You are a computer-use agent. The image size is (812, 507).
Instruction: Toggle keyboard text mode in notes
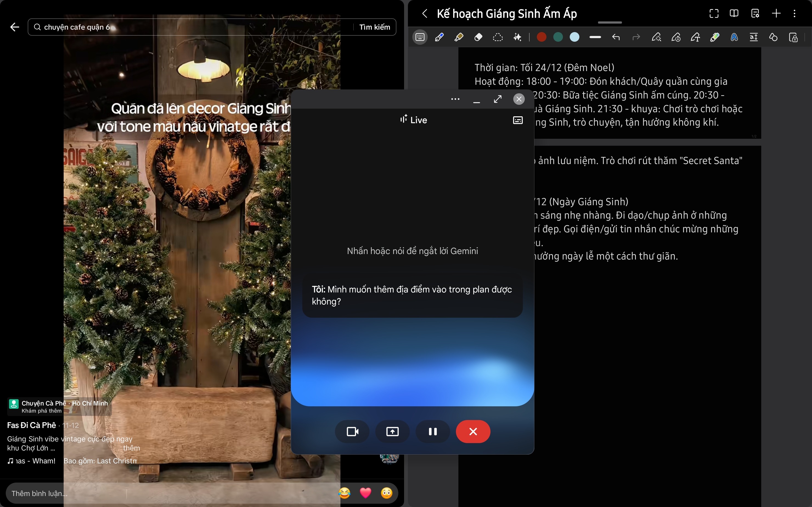pyautogui.click(x=420, y=37)
